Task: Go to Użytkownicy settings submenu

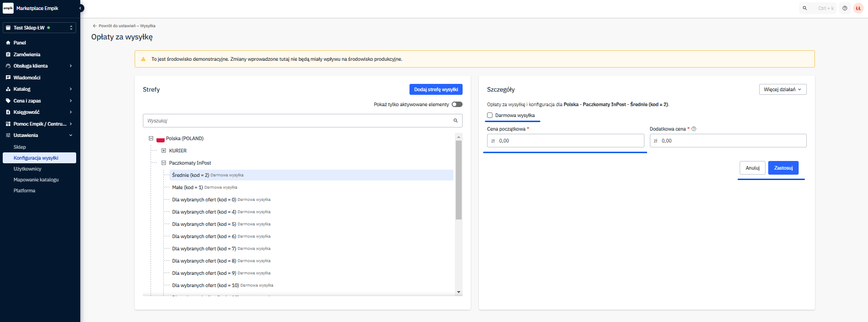Action: [x=27, y=169]
